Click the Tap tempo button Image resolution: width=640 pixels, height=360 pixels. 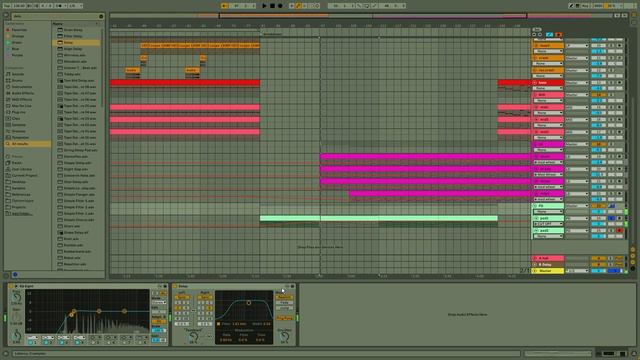click(7, 6)
